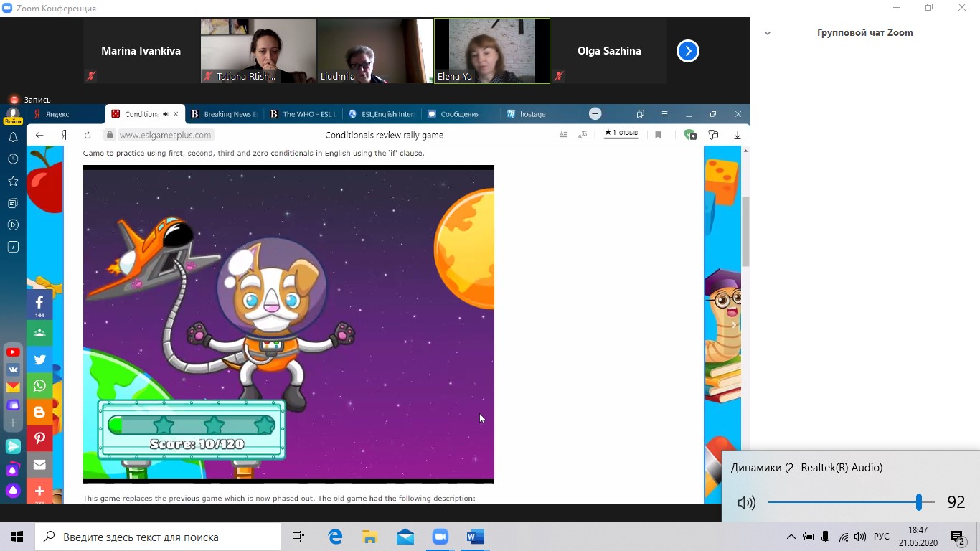Switch to the Сообщения tab

pos(461,114)
